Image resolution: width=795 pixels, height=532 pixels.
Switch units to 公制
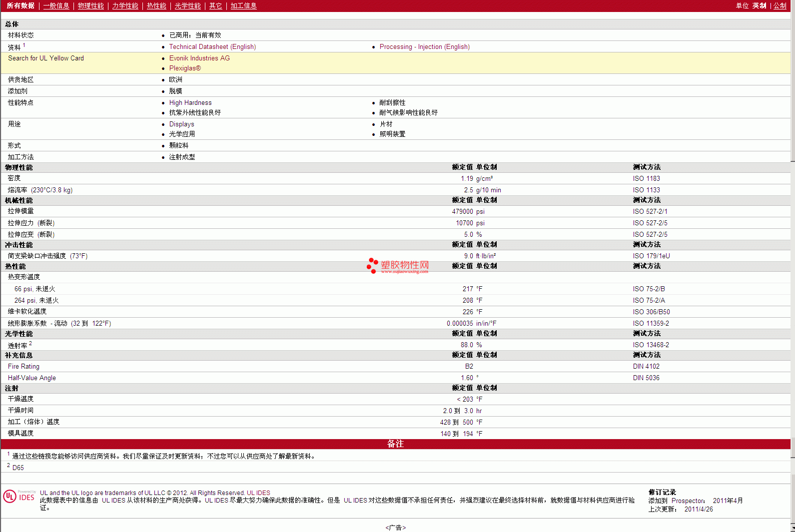780,5
